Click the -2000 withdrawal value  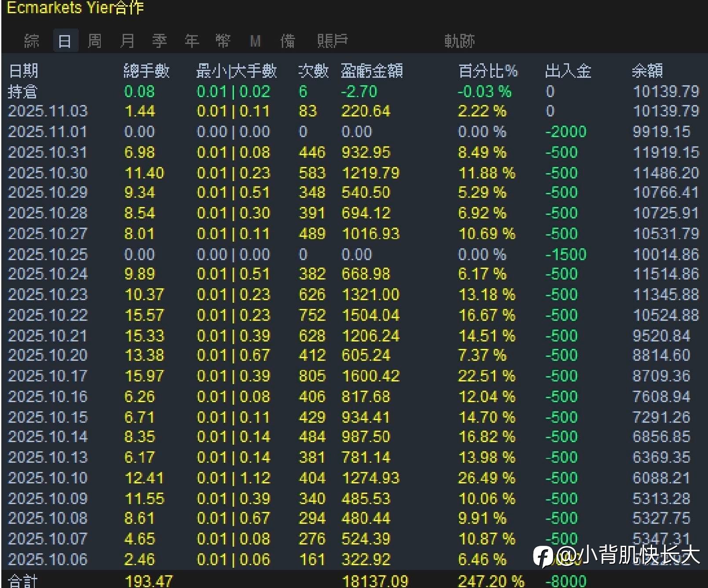(x=566, y=131)
